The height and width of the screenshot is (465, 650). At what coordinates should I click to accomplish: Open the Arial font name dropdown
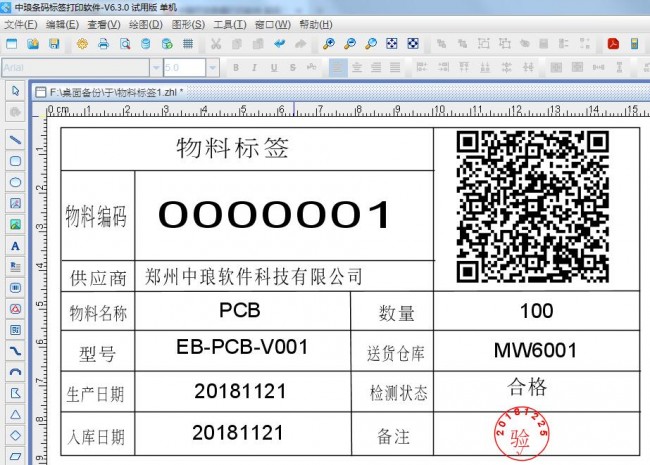[156, 68]
